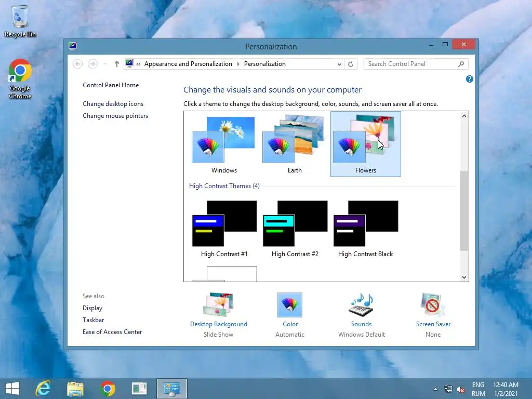This screenshot has height=399, width=532.
Task: Open the taskbar app next to Chrome
Action: (x=139, y=389)
